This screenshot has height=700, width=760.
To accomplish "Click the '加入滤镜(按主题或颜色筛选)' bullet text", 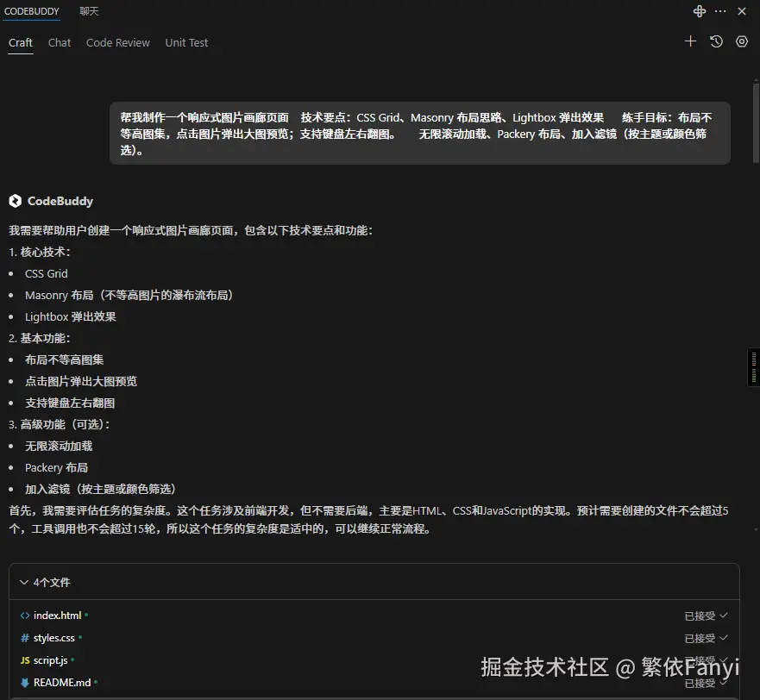I will tap(100, 490).
